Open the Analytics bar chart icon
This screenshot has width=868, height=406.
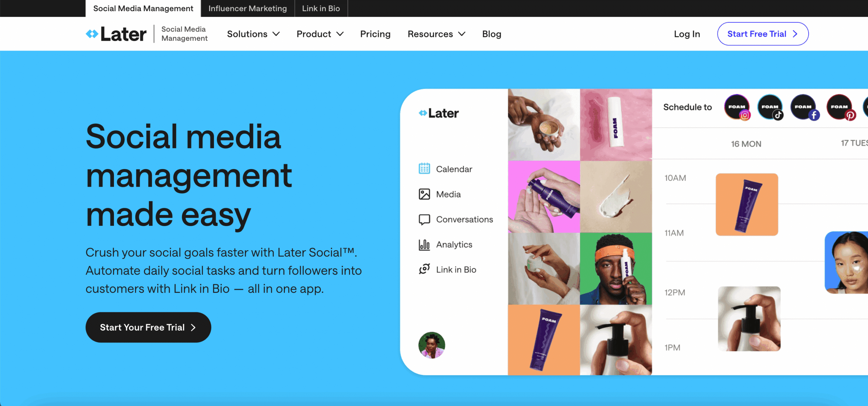[x=424, y=244]
